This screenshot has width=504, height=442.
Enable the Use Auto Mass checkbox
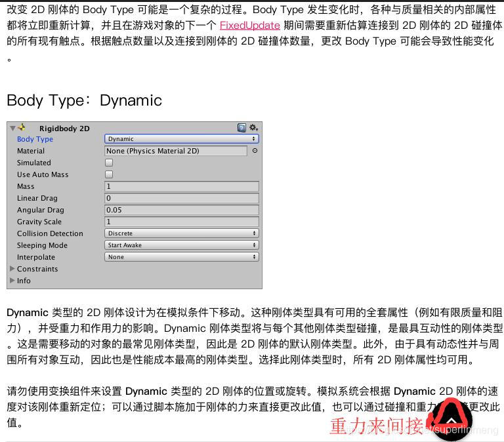pos(109,174)
